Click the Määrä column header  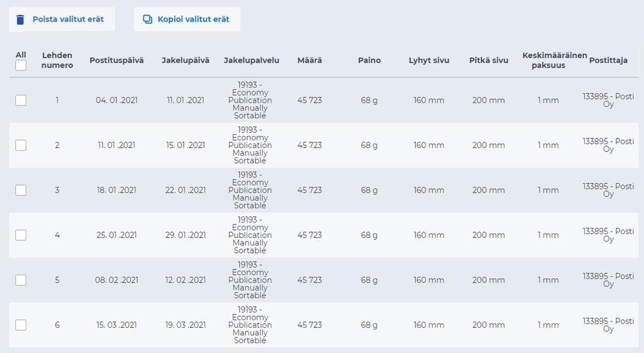(309, 60)
